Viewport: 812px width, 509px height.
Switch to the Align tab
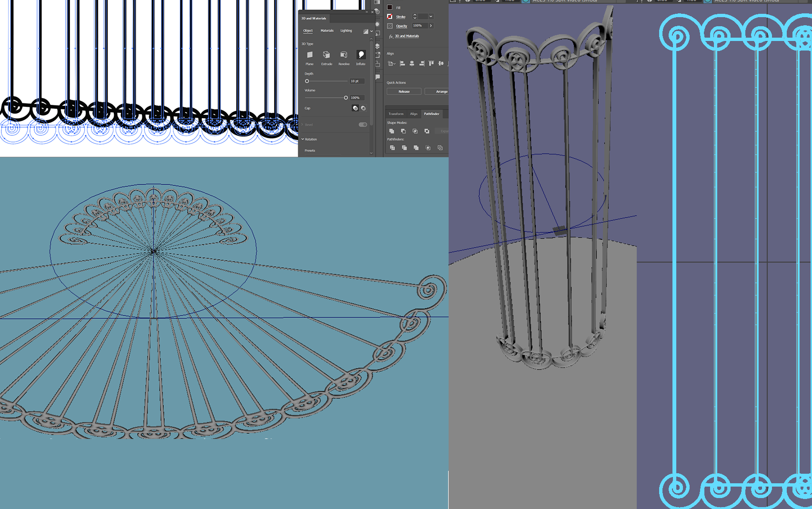(x=414, y=114)
